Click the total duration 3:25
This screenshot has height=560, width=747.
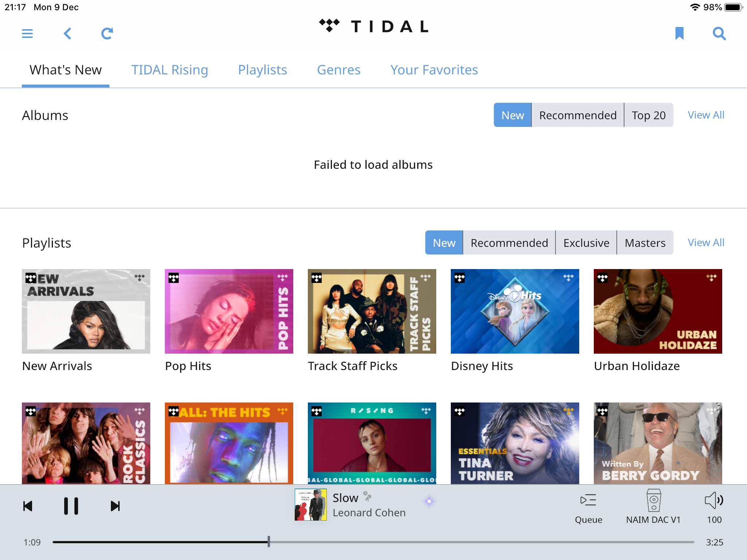tap(714, 542)
